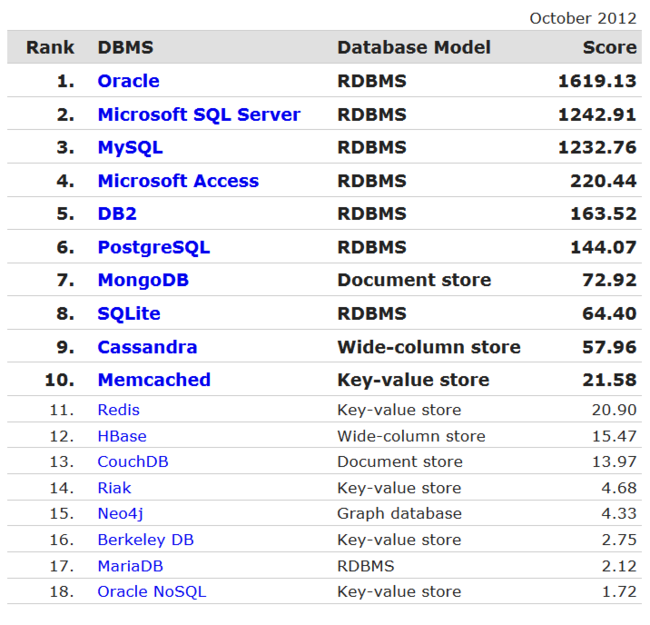
Task: Click rank number 7.
Action: (65, 280)
